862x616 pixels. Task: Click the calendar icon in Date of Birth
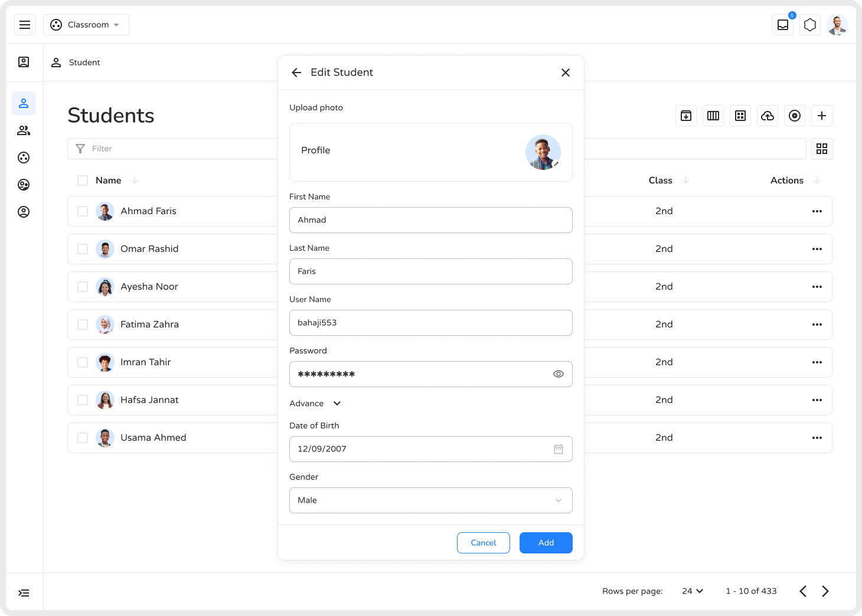coord(558,449)
